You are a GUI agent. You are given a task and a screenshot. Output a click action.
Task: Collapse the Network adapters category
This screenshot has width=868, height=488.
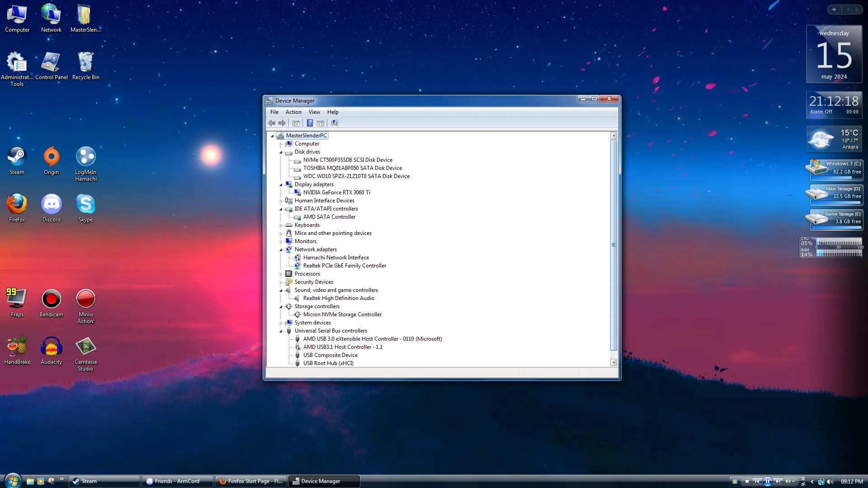point(281,250)
